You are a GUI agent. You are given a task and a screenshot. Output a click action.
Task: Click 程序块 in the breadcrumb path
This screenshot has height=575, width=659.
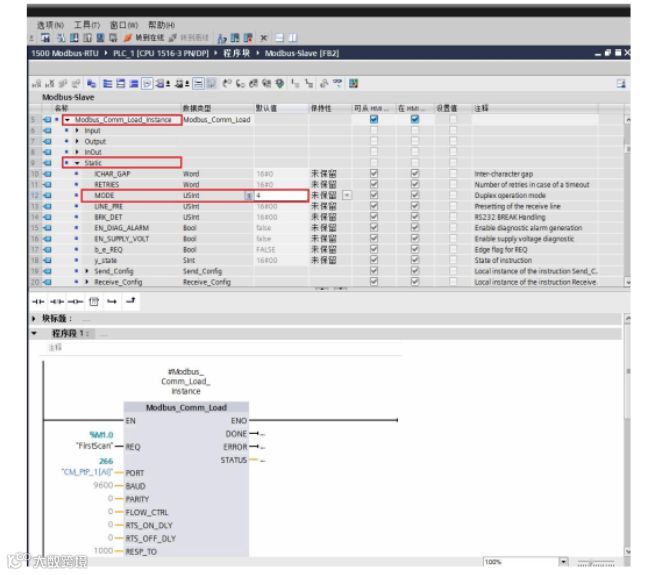(x=237, y=53)
